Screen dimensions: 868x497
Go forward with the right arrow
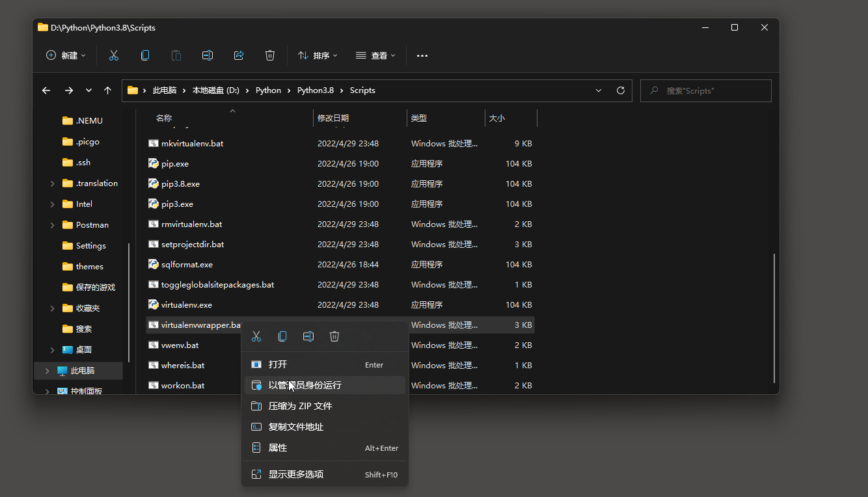(68, 90)
